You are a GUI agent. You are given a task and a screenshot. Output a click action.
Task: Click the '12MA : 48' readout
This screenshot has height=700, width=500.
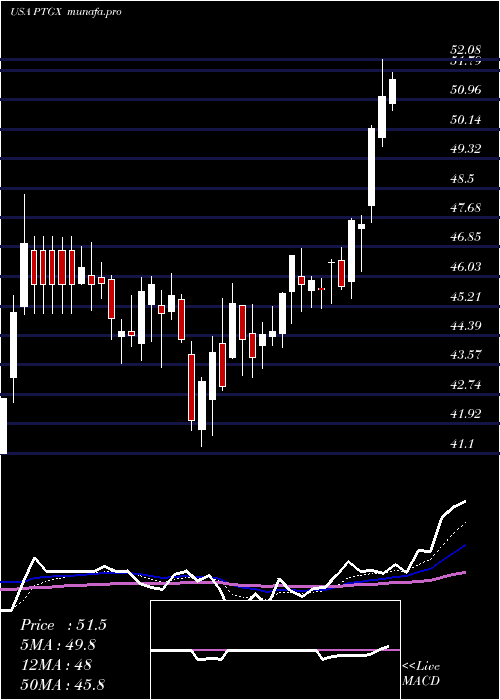coord(56,664)
